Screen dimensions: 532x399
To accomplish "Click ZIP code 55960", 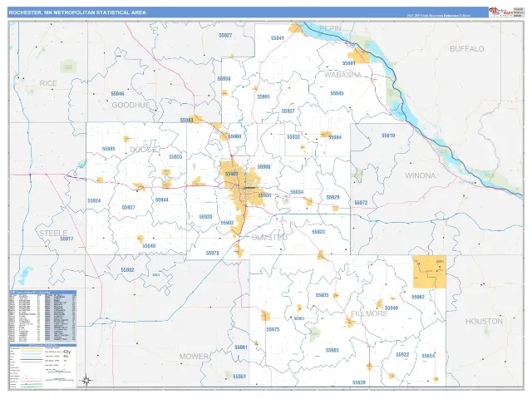I will (x=234, y=136).
